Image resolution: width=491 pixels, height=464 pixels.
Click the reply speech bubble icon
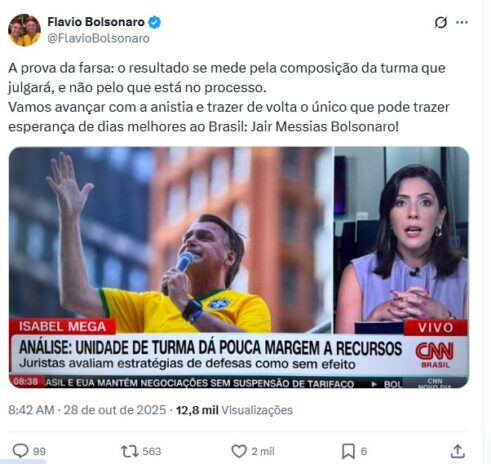20,451
